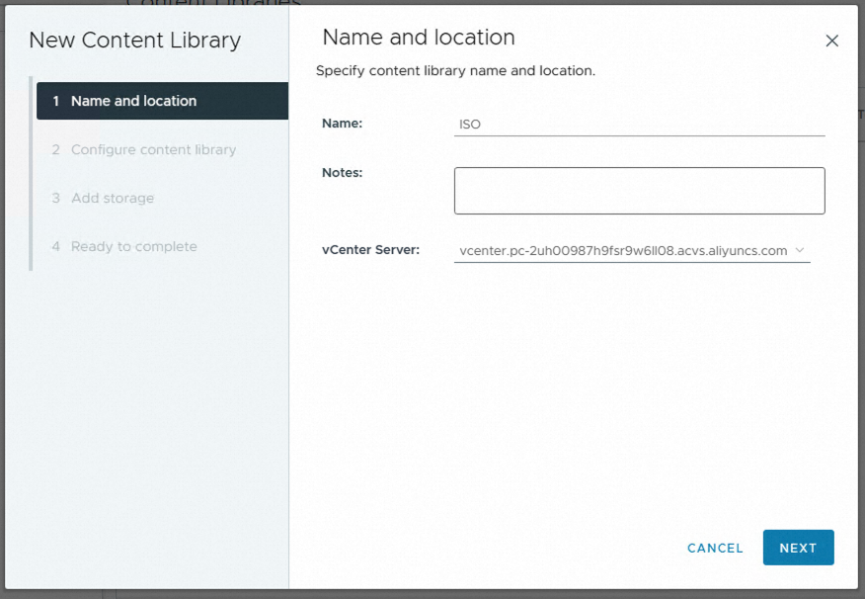
Task: Click number 1 in the active step
Action: click(56, 101)
